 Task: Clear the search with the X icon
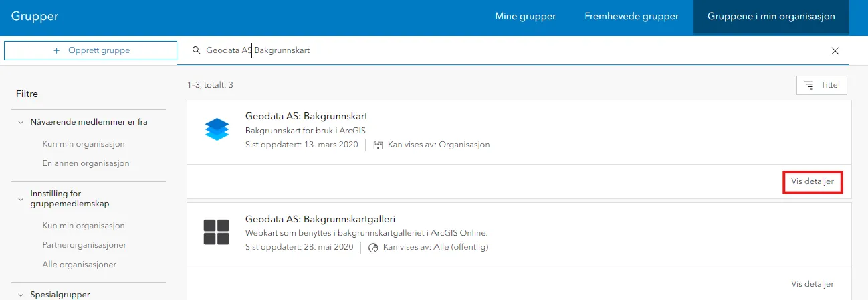point(835,51)
